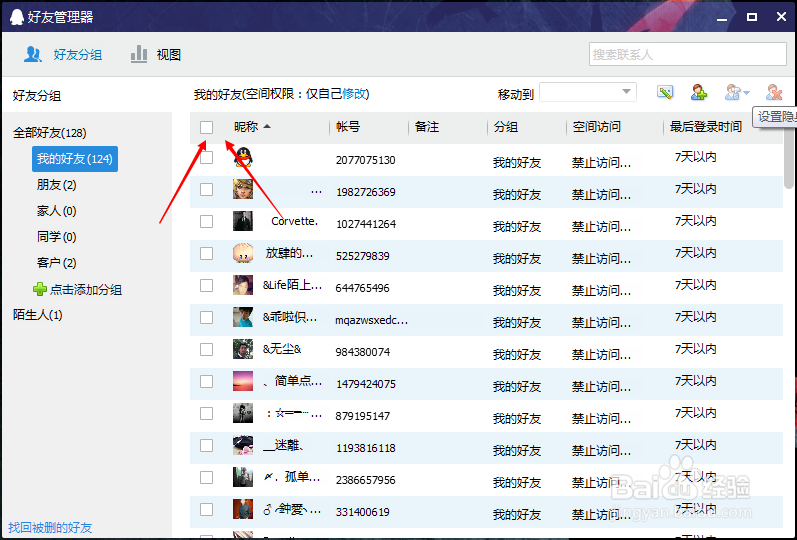797x540 pixels.
Task: Click the 好友分组 people icon
Action: click(x=33, y=54)
